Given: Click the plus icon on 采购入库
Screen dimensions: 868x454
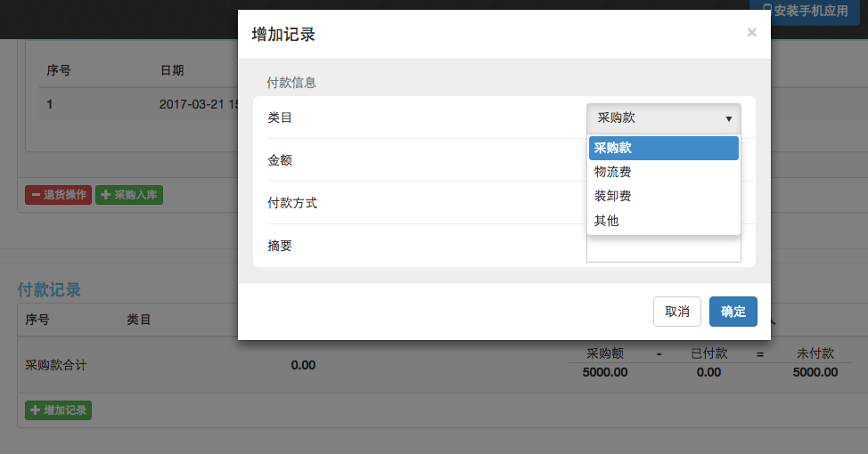Looking at the screenshot, I should tap(106, 195).
